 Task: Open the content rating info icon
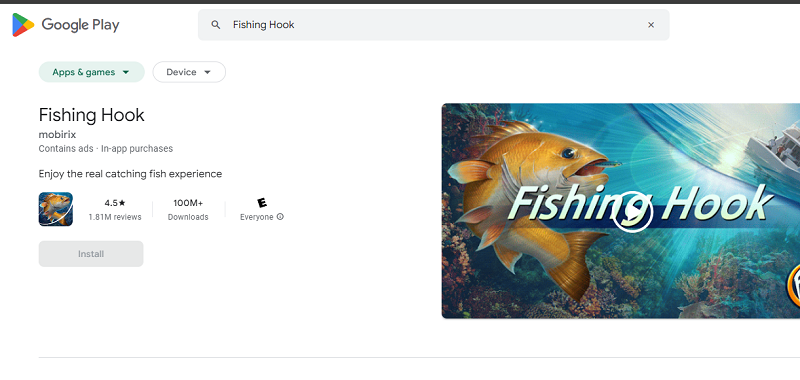(x=280, y=217)
